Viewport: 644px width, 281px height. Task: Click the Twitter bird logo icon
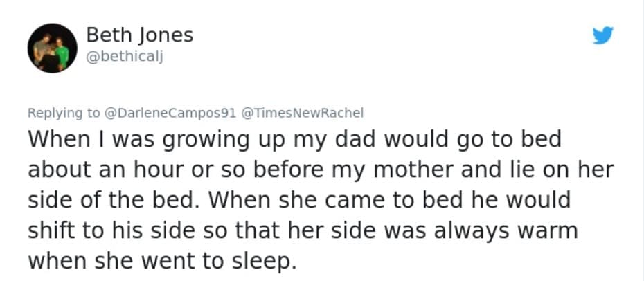click(602, 35)
